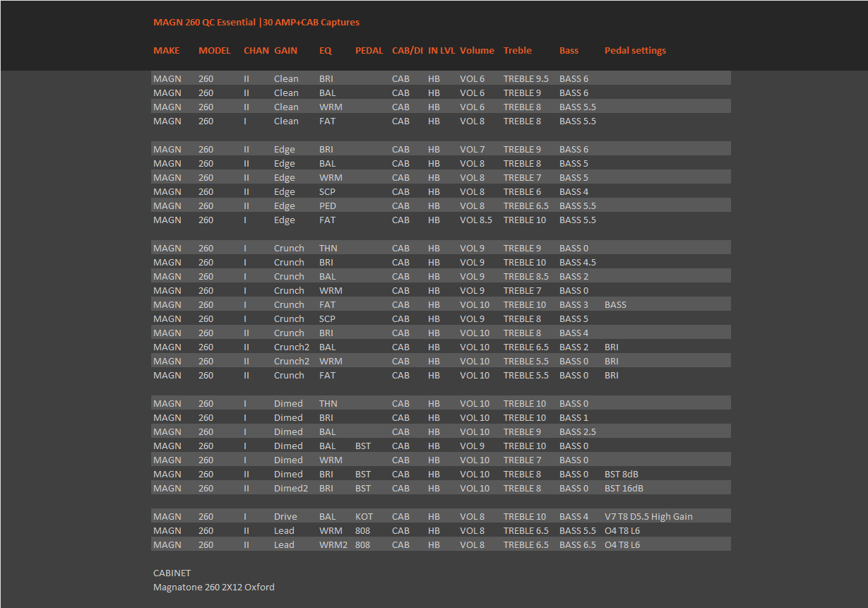Screen dimensions: 868x608
Task: Click Magnatone 260 2X12 Oxford cabinet text
Action: point(214,588)
